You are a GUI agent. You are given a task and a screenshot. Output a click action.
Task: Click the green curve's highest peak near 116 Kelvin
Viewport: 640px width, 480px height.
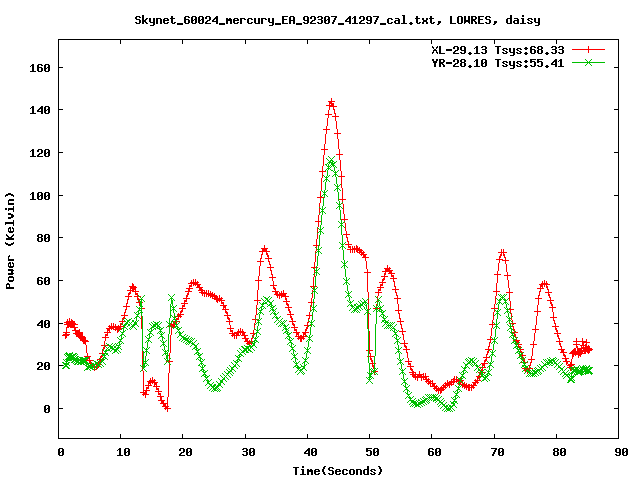(331, 160)
